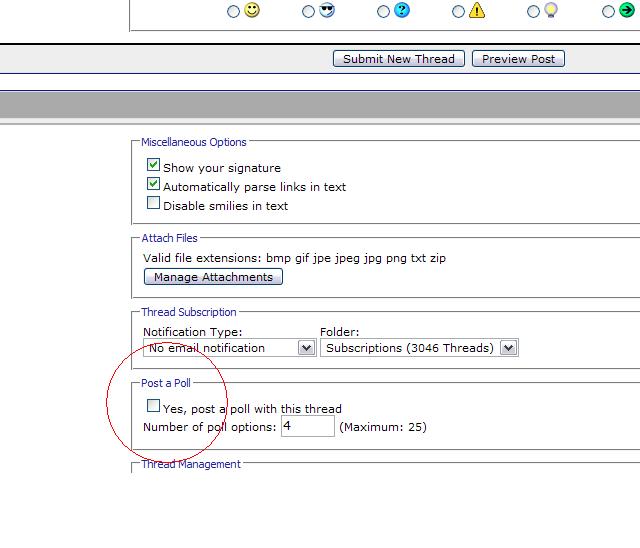Choose radio button beside the green arrow
Screen dimensions: 640x548
coord(608,11)
